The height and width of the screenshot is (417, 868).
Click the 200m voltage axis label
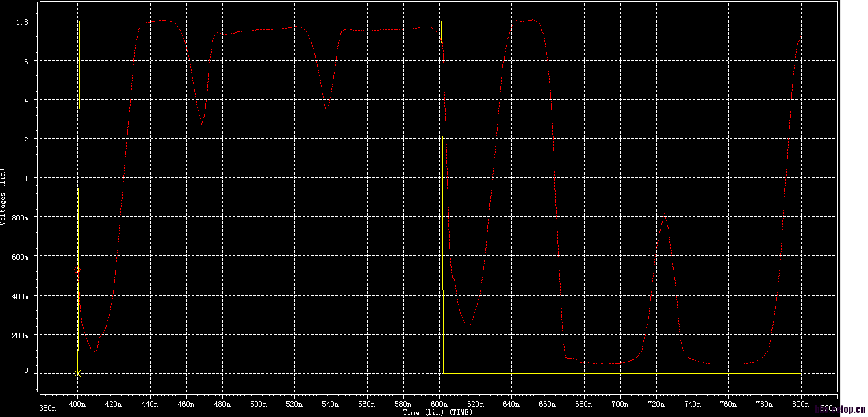[20, 335]
